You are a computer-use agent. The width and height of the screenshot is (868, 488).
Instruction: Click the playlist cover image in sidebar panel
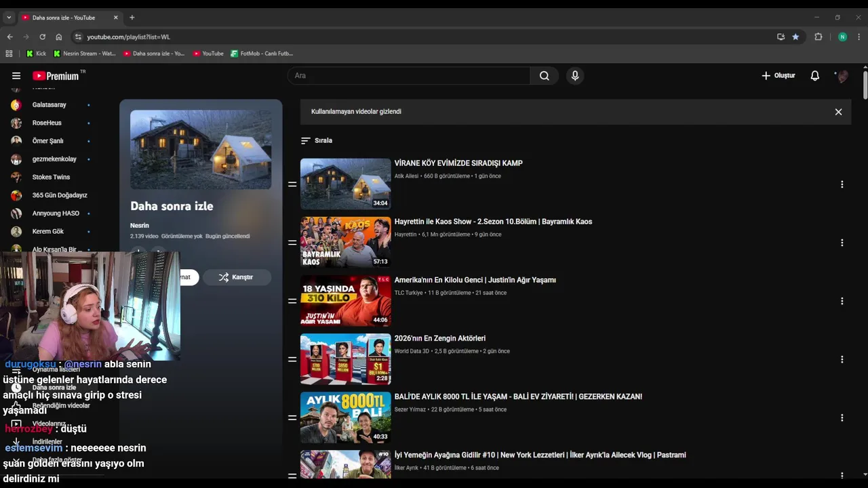click(x=201, y=150)
